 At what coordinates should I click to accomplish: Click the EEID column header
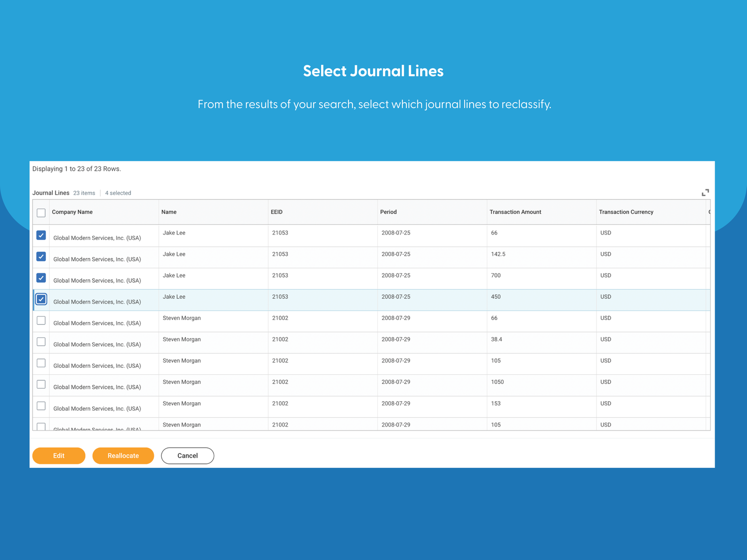click(x=277, y=212)
